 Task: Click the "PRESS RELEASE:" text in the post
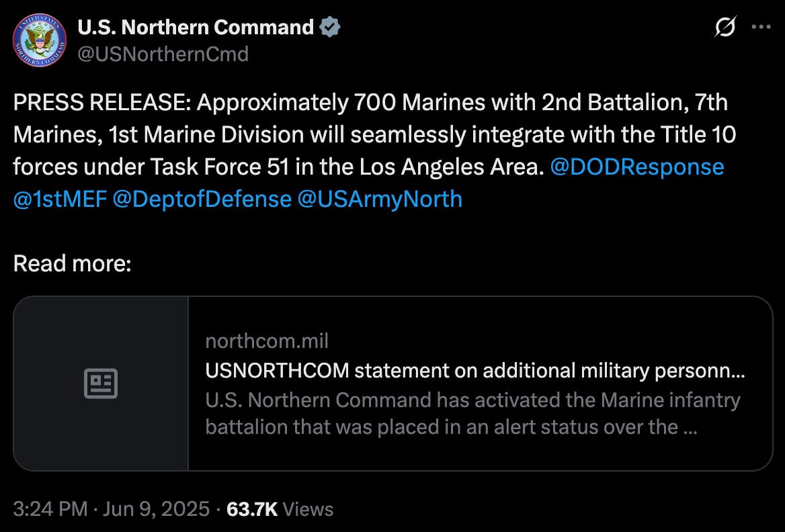tap(101, 103)
